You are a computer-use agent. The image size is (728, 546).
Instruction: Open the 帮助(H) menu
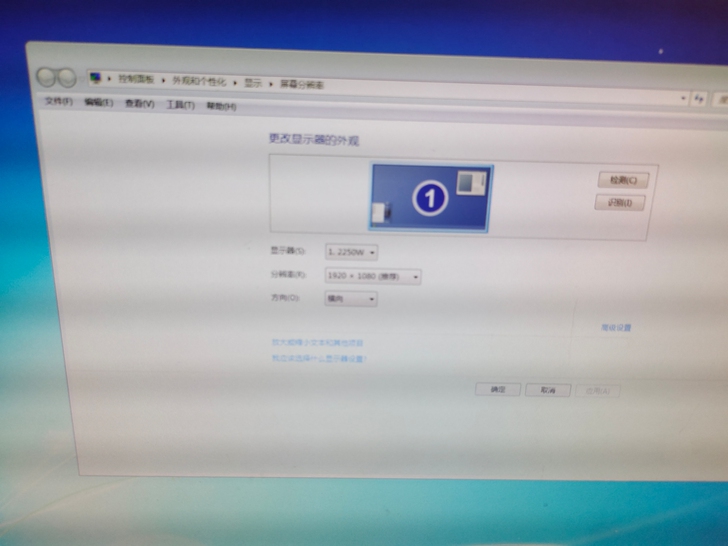point(221,106)
